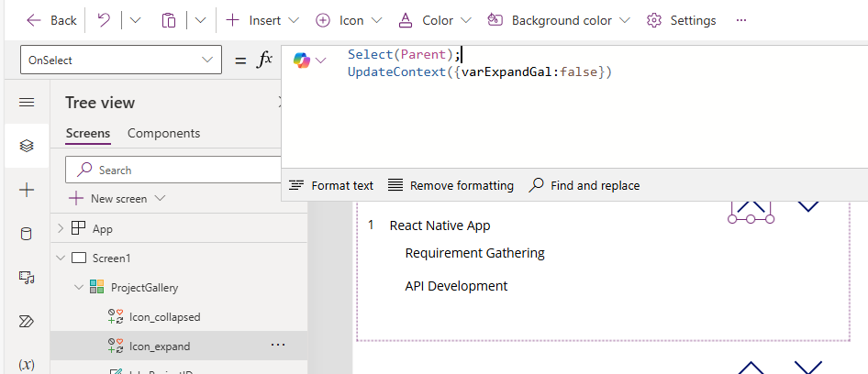Image resolution: width=868 pixels, height=374 pixels.
Task: Click Format text
Action: [331, 185]
